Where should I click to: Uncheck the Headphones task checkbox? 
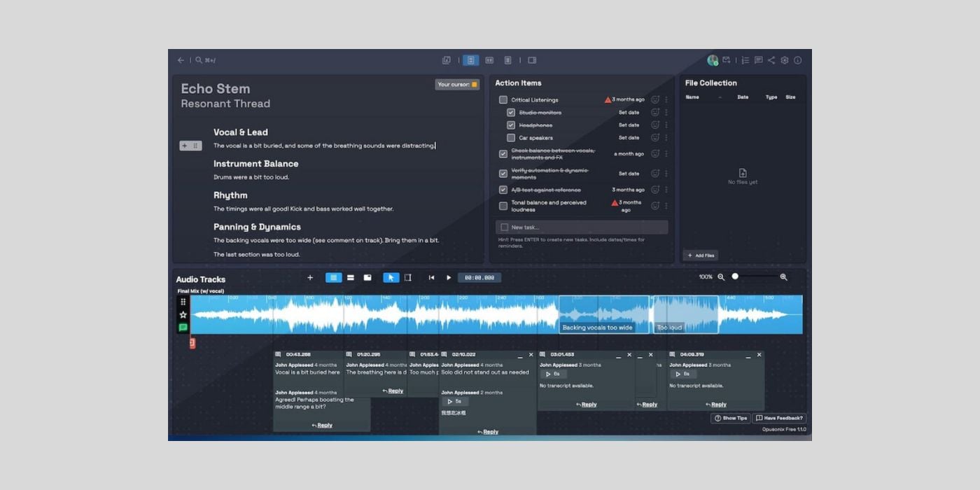tap(512, 125)
